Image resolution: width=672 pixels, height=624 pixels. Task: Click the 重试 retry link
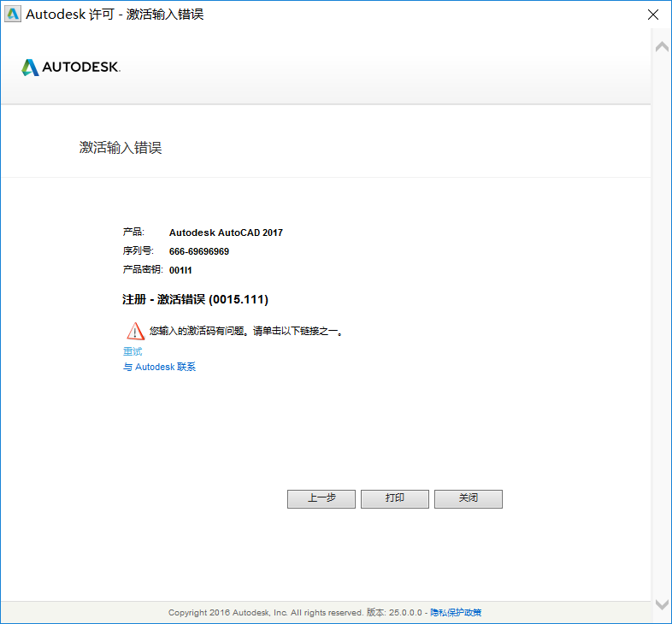pos(133,351)
